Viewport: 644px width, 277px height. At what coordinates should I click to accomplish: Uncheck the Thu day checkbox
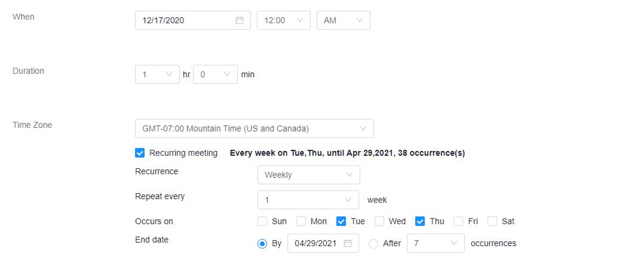click(420, 221)
